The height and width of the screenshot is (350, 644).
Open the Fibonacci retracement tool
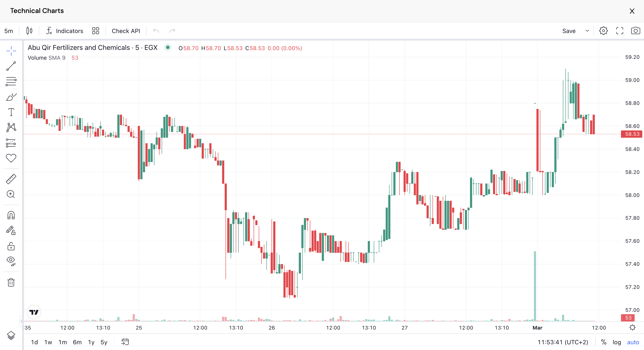11,82
